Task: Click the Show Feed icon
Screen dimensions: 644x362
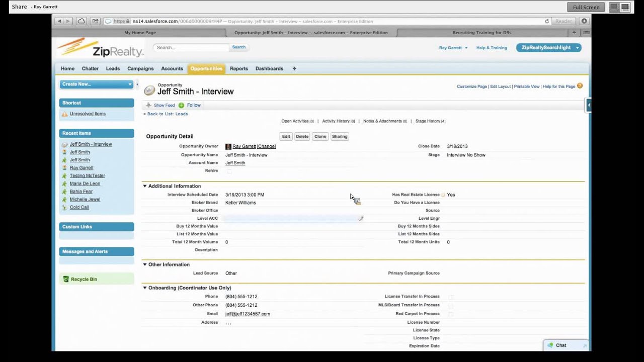Action: pyautogui.click(x=148, y=105)
